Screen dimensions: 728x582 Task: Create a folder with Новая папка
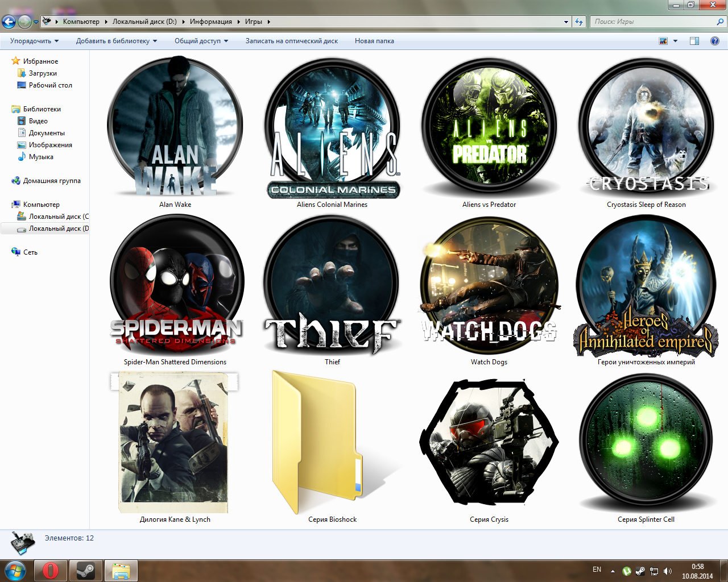(x=374, y=41)
